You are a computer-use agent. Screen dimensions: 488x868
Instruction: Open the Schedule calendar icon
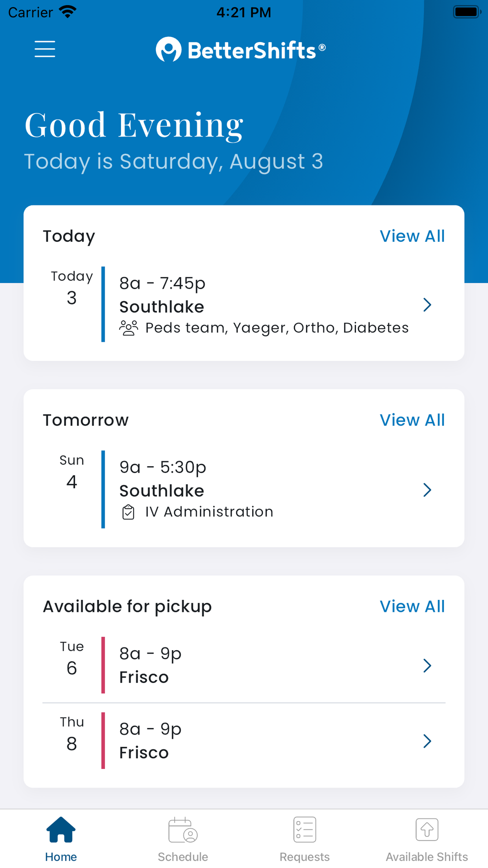(183, 830)
